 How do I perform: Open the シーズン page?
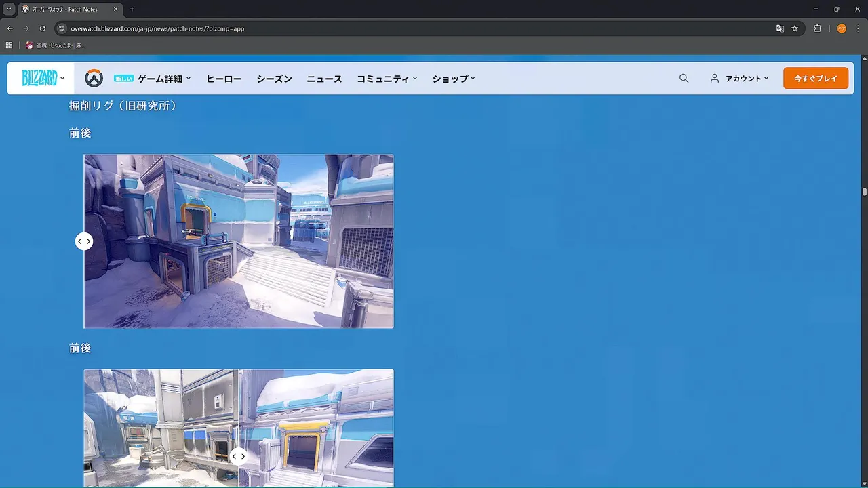pyautogui.click(x=274, y=79)
